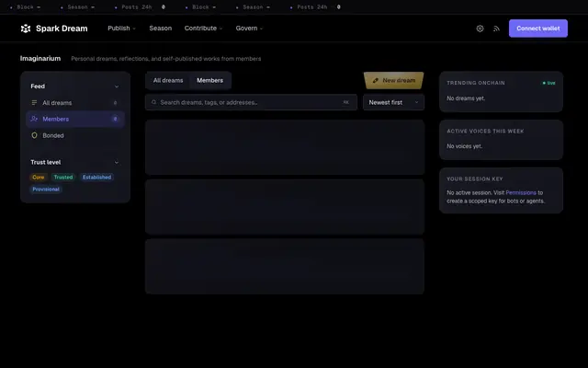588x368 pixels.
Task: Select Bonded in the Feed sidebar
Action: point(75,135)
